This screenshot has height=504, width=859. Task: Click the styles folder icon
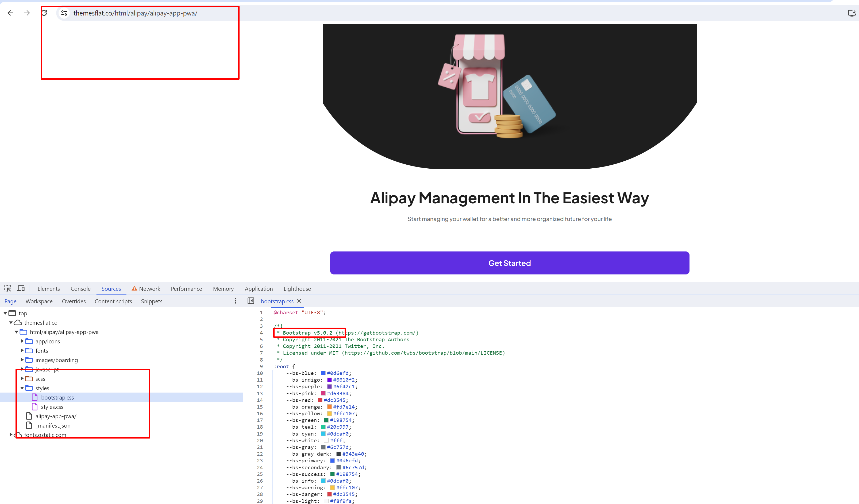point(29,388)
